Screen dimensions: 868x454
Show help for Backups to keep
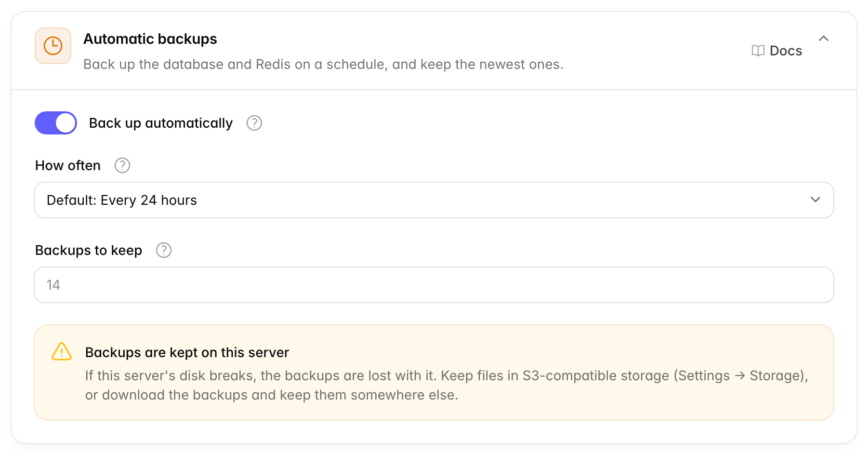click(x=164, y=250)
